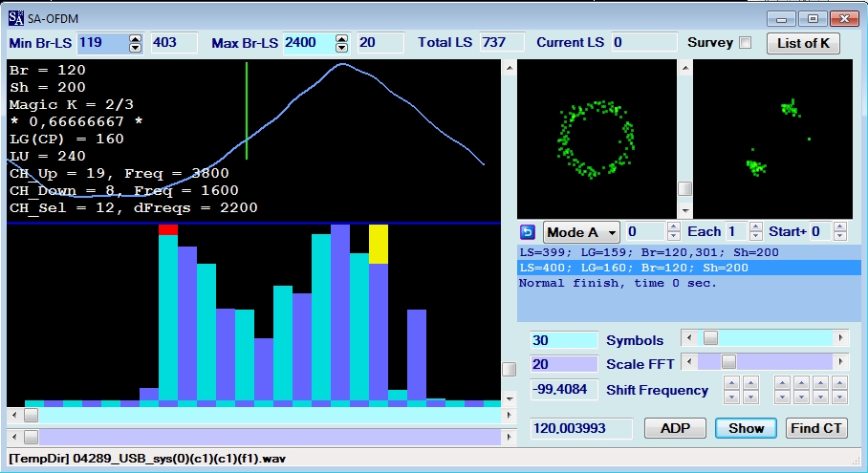Click the scroll-up arrow of the spectrum pane scrollbar
Viewport: 868px width, 473px height.
pyautogui.click(x=509, y=68)
